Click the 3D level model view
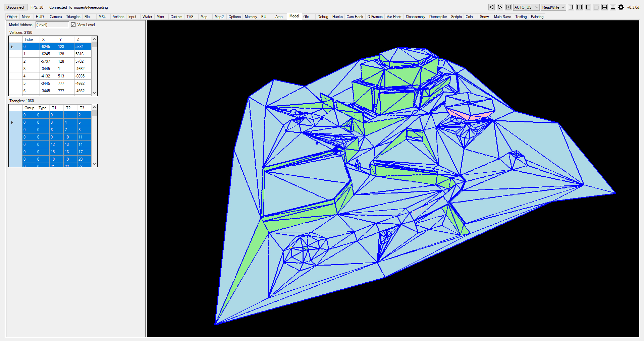 pyautogui.click(x=393, y=178)
